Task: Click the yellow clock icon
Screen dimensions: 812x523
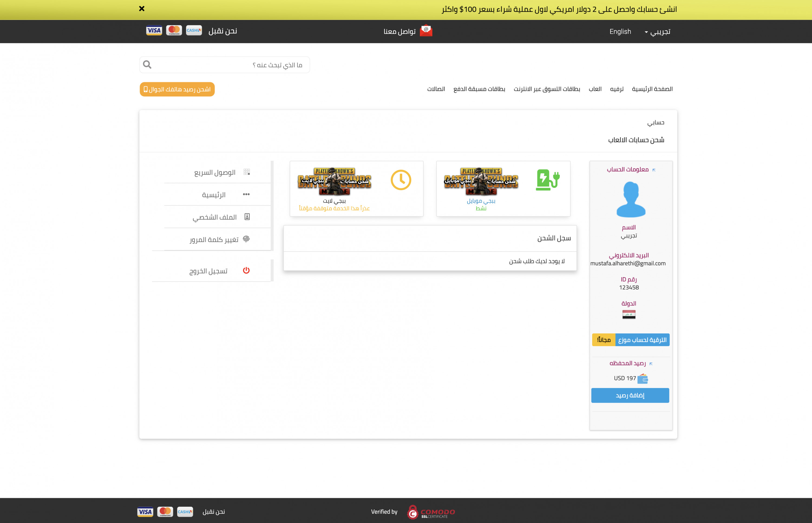Action: tap(401, 180)
